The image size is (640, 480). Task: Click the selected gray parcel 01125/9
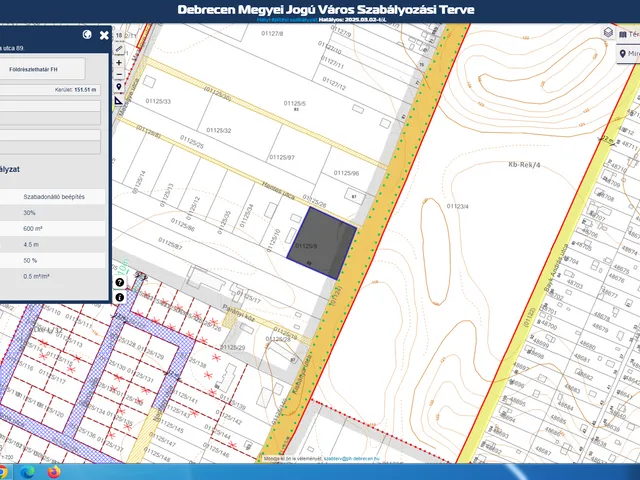321,243
